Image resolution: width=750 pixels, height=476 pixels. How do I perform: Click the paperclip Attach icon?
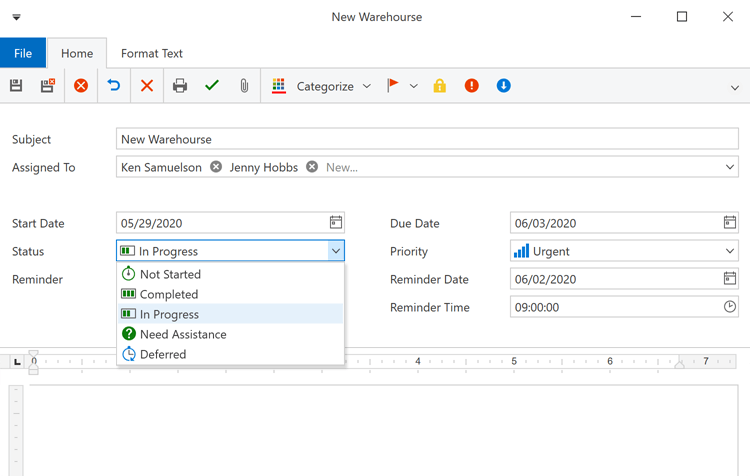click(244, 86)
